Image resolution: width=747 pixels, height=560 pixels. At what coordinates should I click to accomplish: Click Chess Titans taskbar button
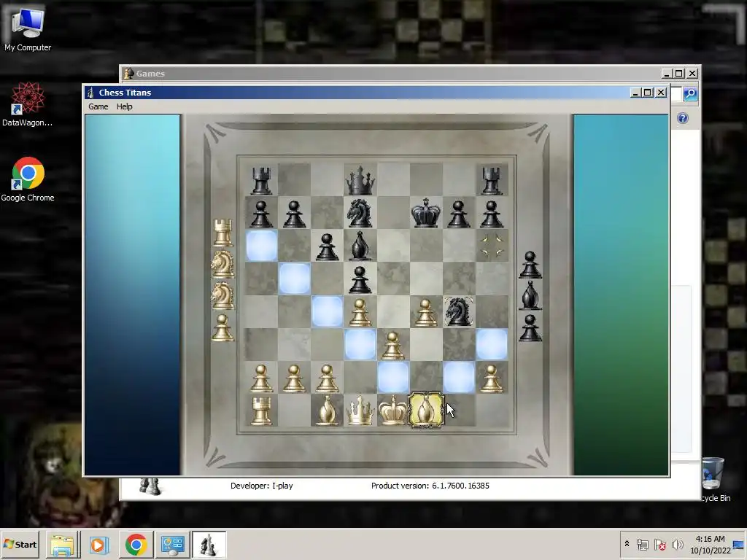209,545
